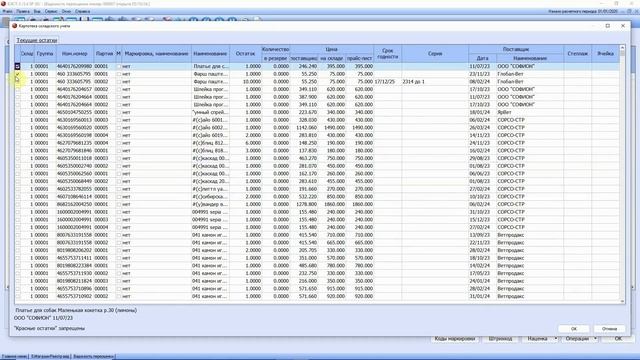Open the Справка menu
The width and height of the screenshot is (640, 360).
83,11
